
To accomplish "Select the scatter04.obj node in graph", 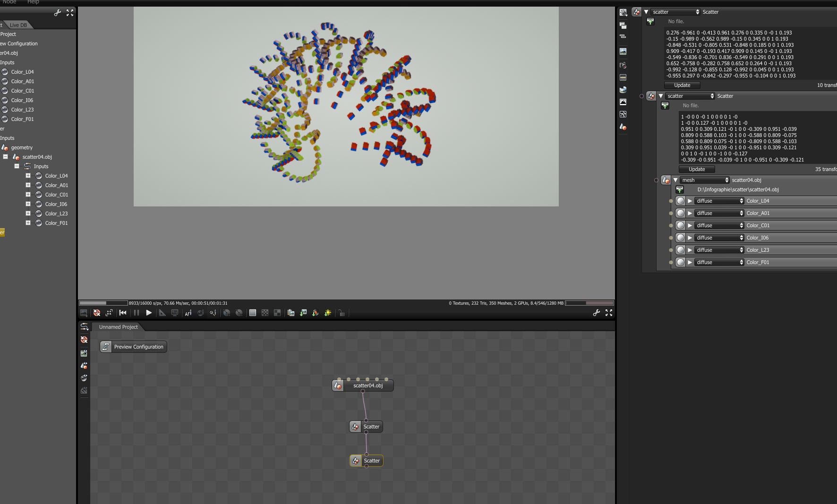I will 363,385.
